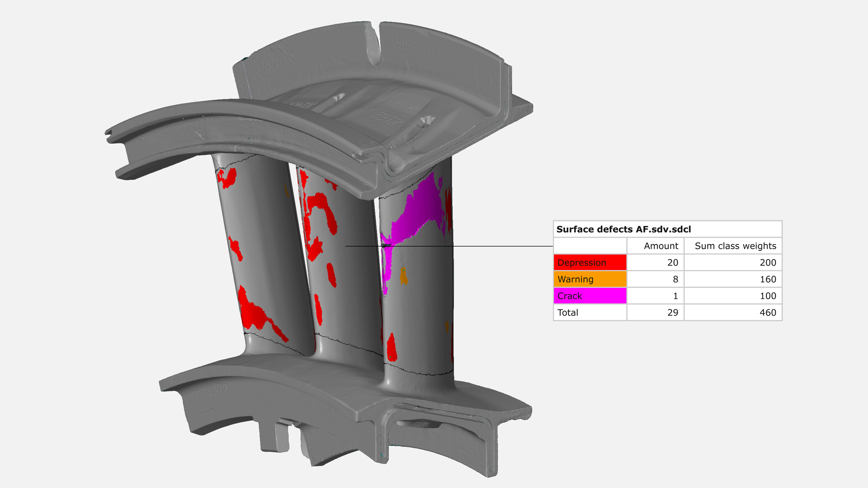Click the Total row label
Image resolution: width=868 pixels, height=488 pixels.
(568, 313)
